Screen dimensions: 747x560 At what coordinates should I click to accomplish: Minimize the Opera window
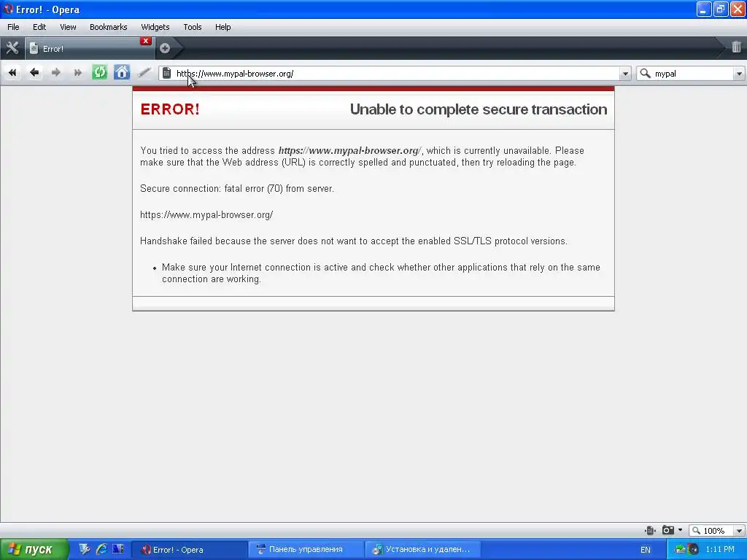point(704,9)
